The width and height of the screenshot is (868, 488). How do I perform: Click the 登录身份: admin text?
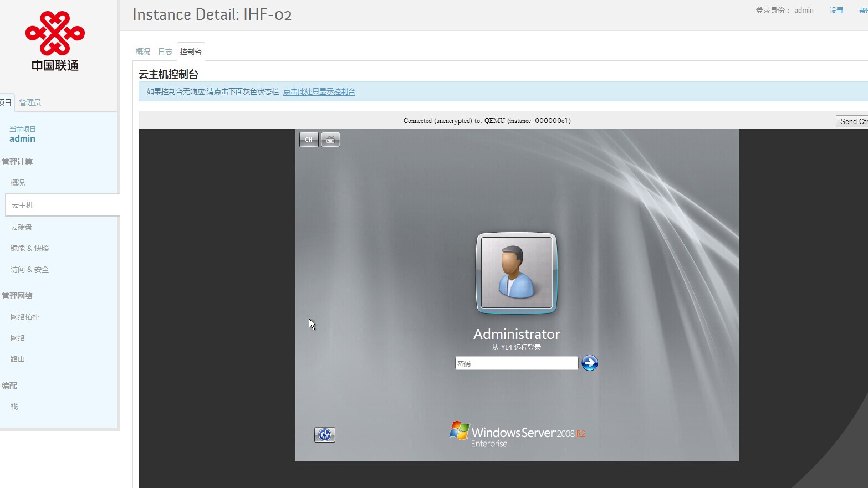tap(784, 10)
